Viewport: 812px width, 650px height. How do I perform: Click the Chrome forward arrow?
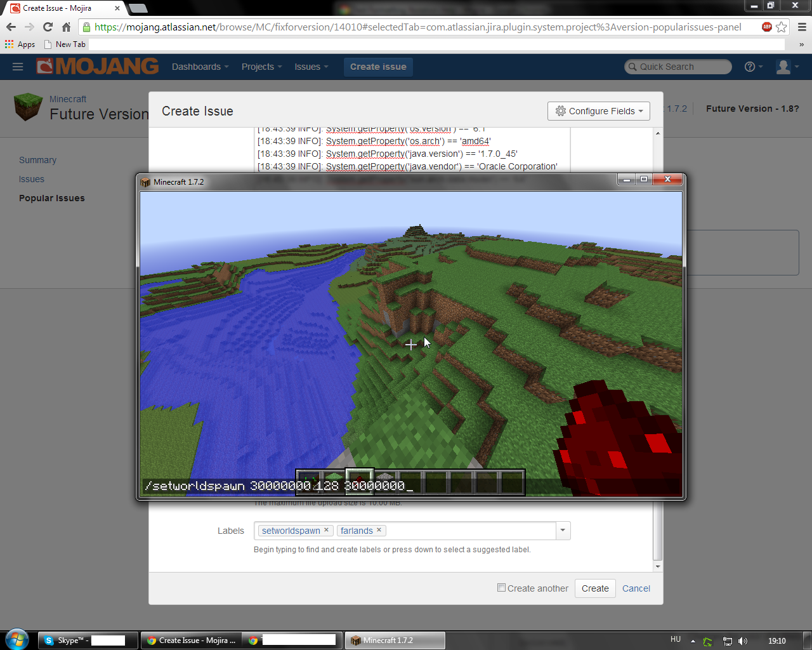(x=29, y=27)
